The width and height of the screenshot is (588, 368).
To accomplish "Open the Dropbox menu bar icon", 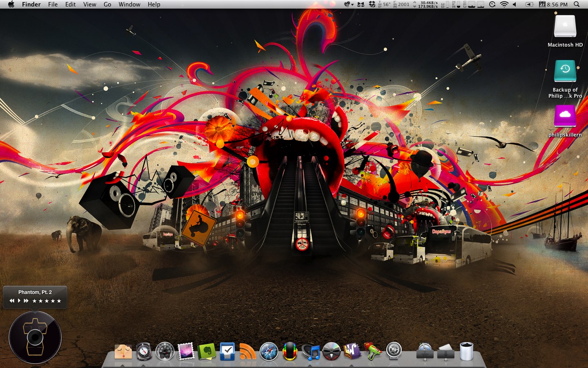I will tap(372, 4).
